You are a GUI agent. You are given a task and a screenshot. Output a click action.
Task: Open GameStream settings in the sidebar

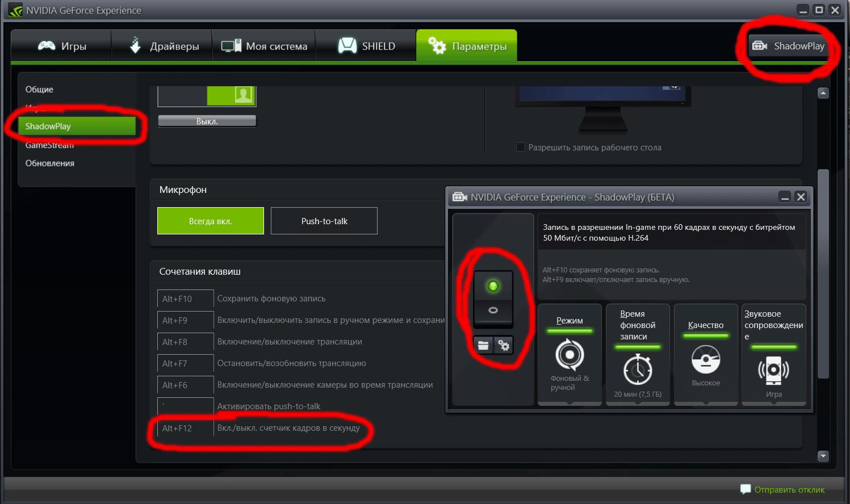coord(49,145)
